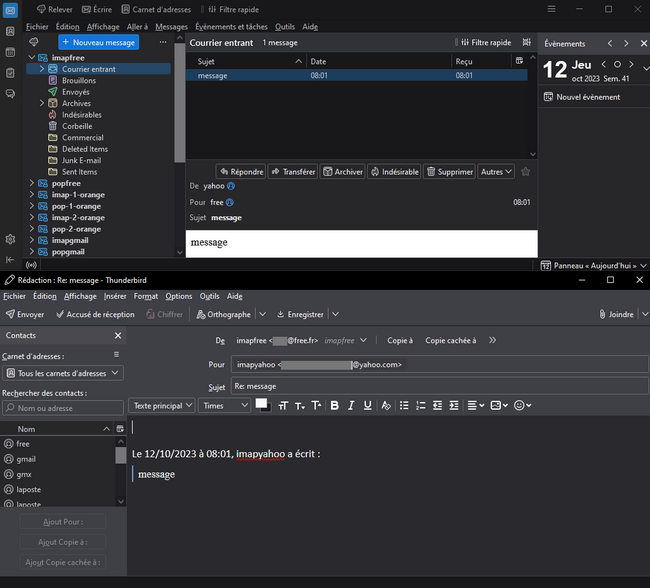Open the Insérer menu in composer
The image size is (650, 588).
click(x=115, y=296)
